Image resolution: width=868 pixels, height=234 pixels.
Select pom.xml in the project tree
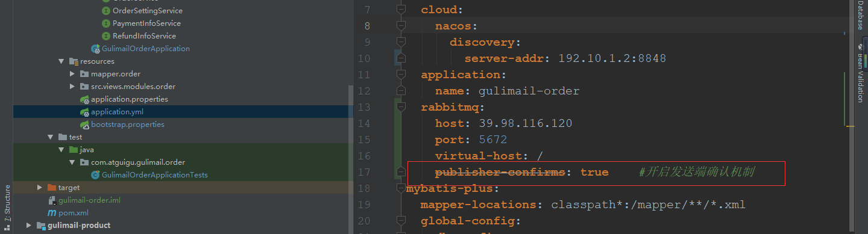coord(74,213)
